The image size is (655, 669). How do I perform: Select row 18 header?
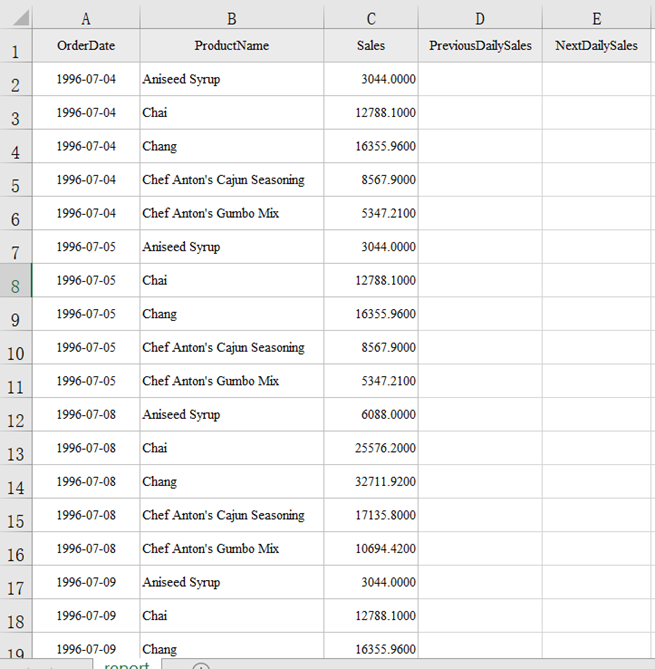point(15,616)
